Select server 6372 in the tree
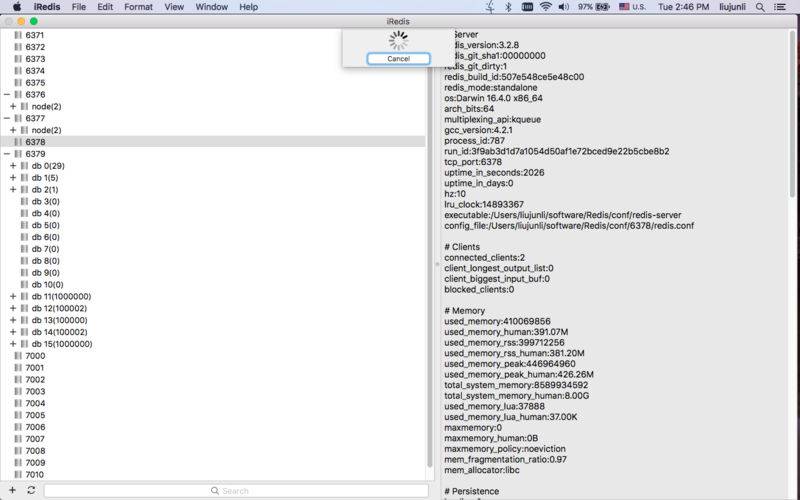 tap(35, 47)
